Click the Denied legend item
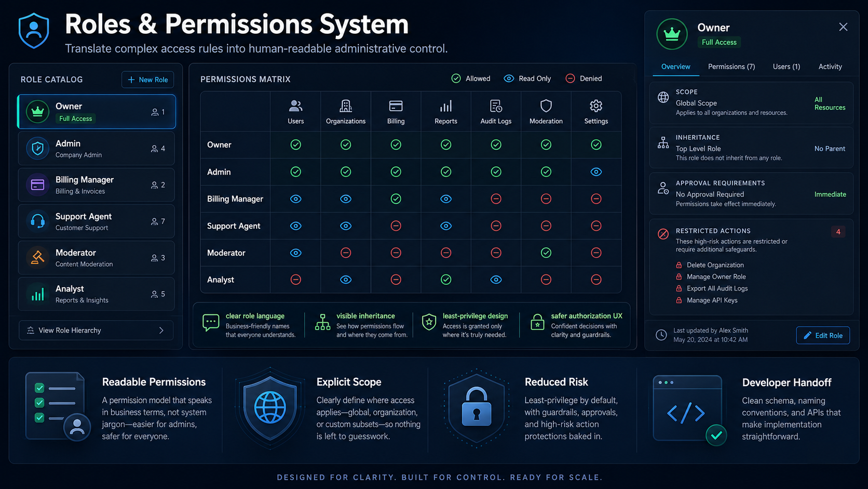The image size is (868, 489). (584, 78)
